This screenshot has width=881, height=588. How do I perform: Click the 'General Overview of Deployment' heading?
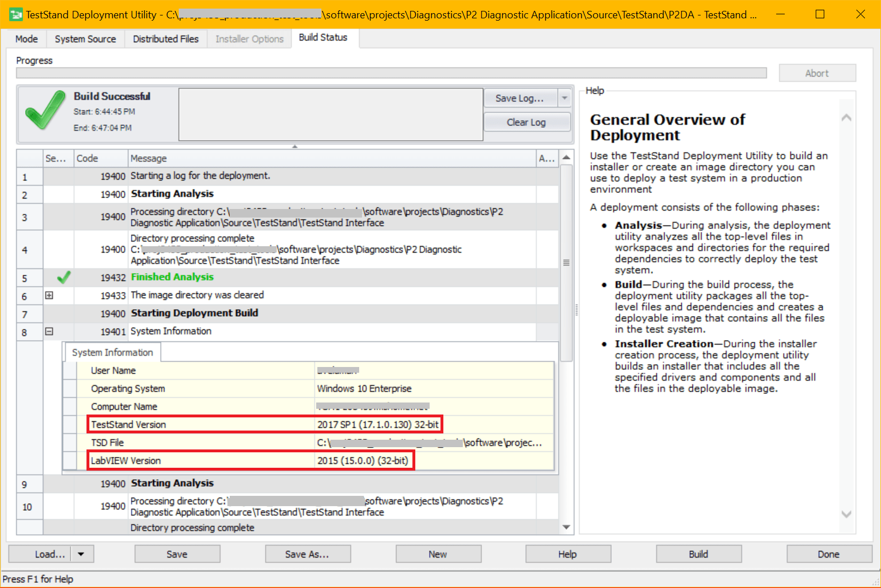668,127
